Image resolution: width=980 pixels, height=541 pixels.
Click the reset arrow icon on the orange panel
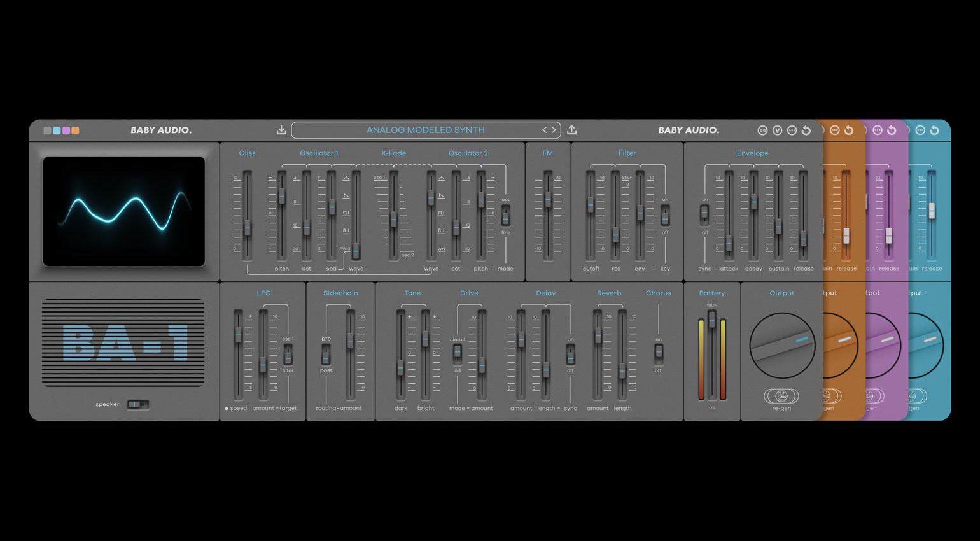(849, 130)
